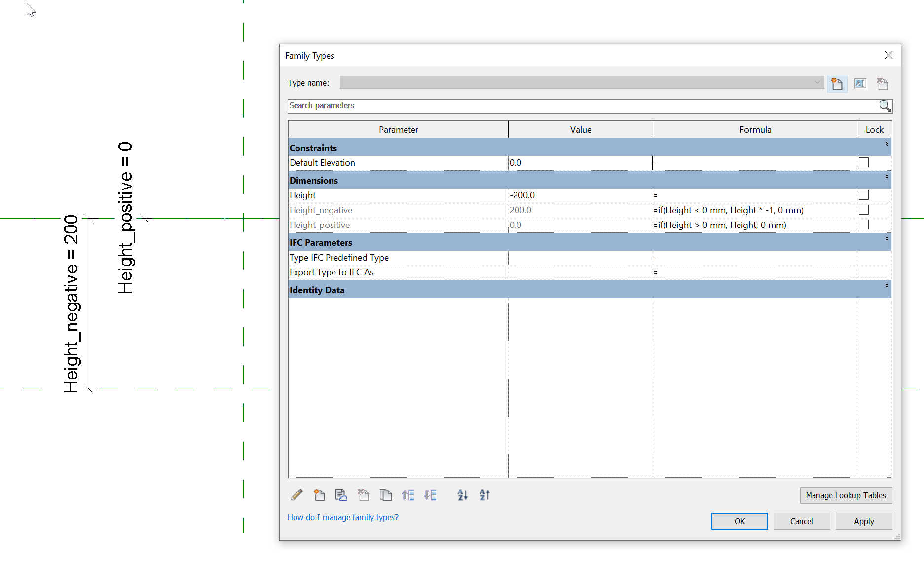Move parameter up with the up-arrow icon
The image size is (924, 568).
click(408, 495)
